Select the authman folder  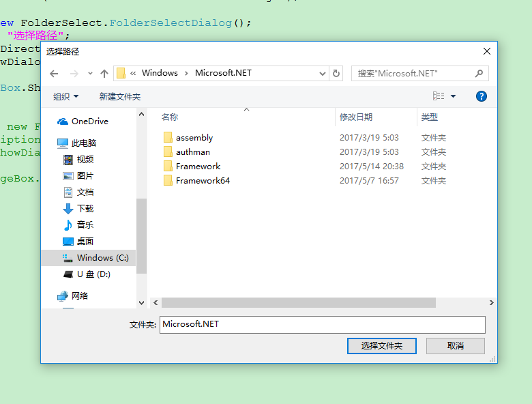(x=193, y=152)
